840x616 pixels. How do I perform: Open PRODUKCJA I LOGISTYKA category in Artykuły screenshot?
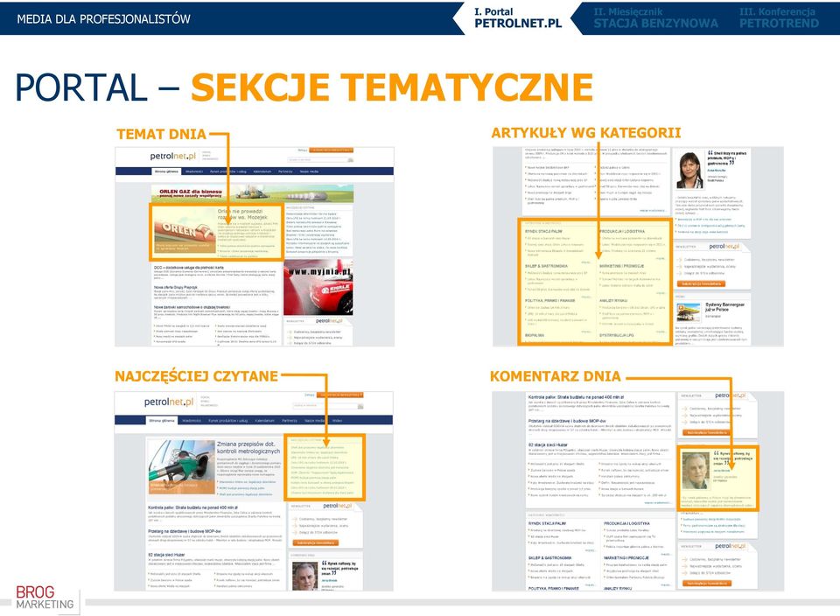pyautogui.click(x=622, y=231)
